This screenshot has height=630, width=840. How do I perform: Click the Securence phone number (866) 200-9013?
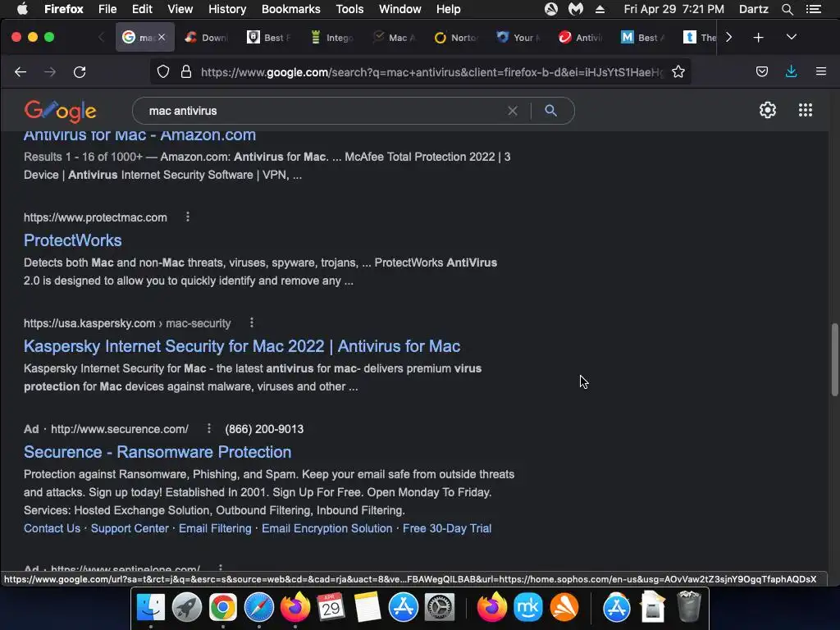(x=264, y=429)
